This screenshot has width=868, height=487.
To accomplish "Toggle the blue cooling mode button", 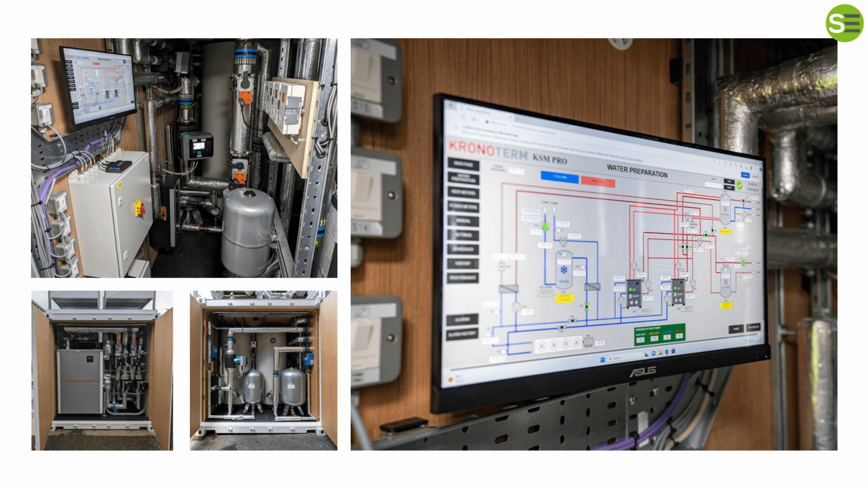I will pyautogui.click(x=559, y=177).
